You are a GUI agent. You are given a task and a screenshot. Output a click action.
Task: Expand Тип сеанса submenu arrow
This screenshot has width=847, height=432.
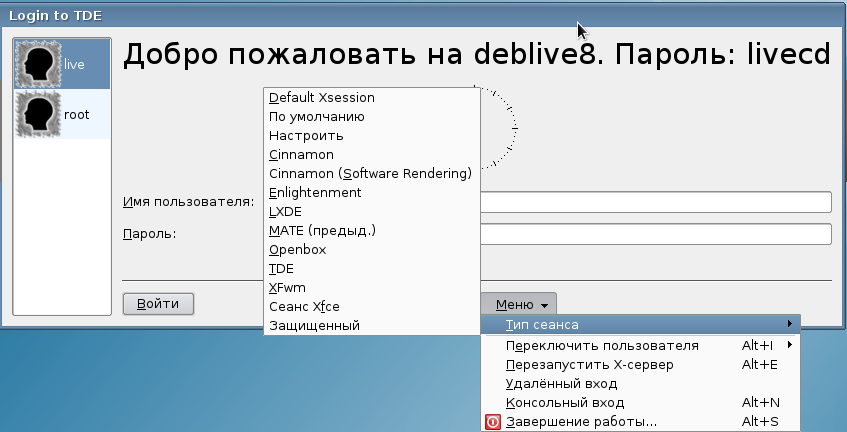coord(790,324)
